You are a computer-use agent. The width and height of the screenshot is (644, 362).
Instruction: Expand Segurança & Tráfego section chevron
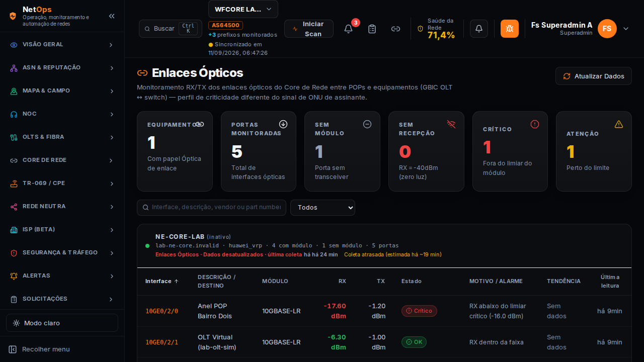[111, 253]
